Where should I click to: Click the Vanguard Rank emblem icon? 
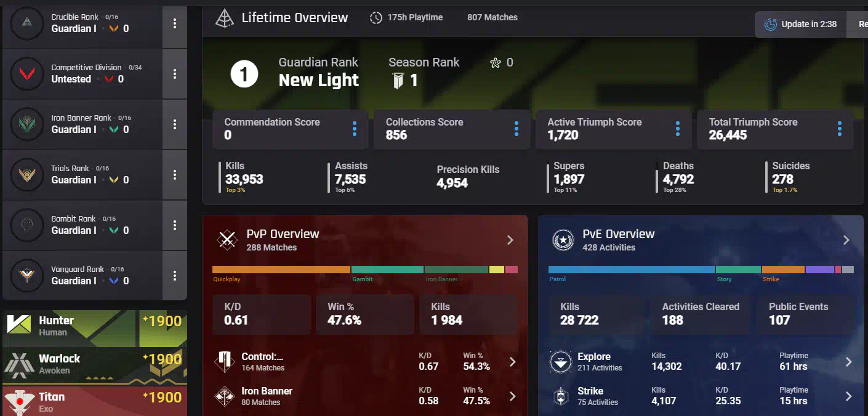coord(26,276)
